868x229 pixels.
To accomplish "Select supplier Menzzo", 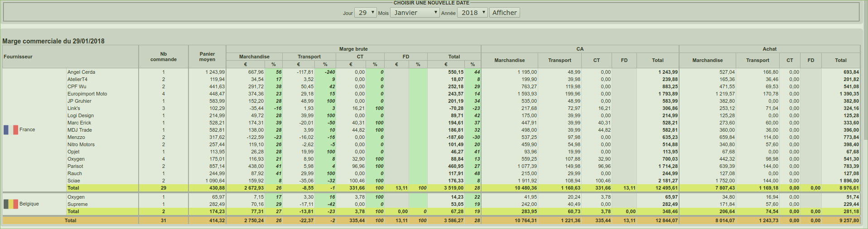I will coord(76,137).
